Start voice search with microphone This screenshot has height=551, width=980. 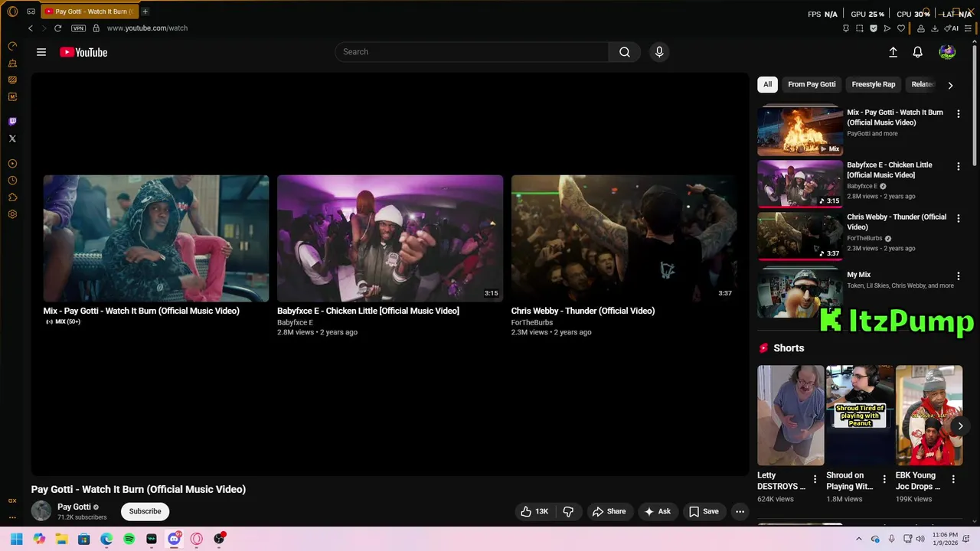click(659, 52)
